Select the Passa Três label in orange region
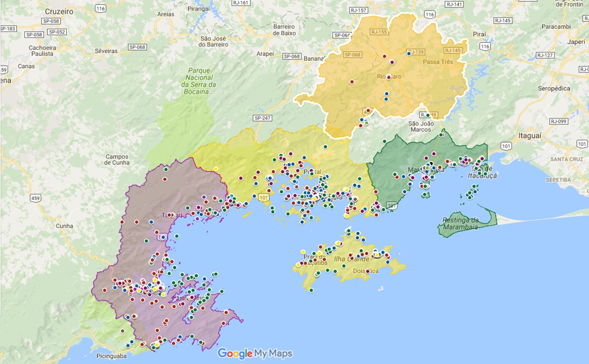 click(x=438, y=62)
